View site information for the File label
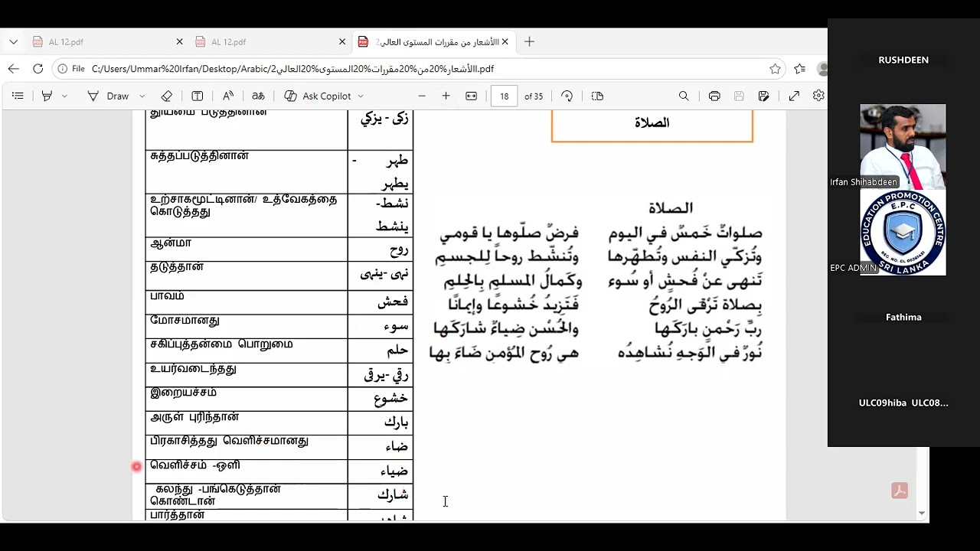Image resolution: width=980 pixels, height=551 pixels. click(71, 69)
